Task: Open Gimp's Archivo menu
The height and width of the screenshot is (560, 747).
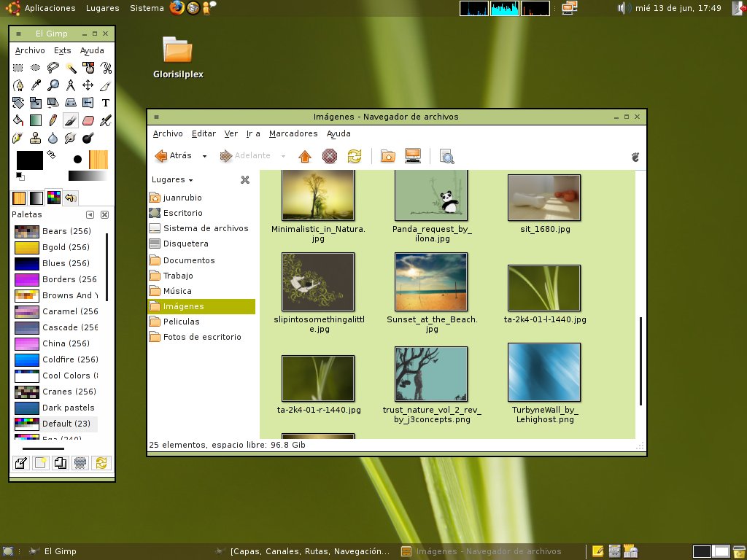Action: coord(30,50)
